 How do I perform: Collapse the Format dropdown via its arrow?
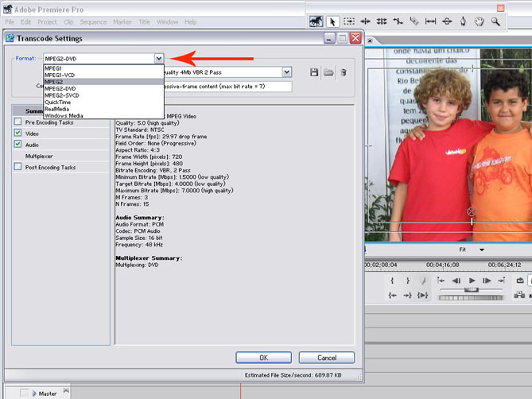(159, 59)
